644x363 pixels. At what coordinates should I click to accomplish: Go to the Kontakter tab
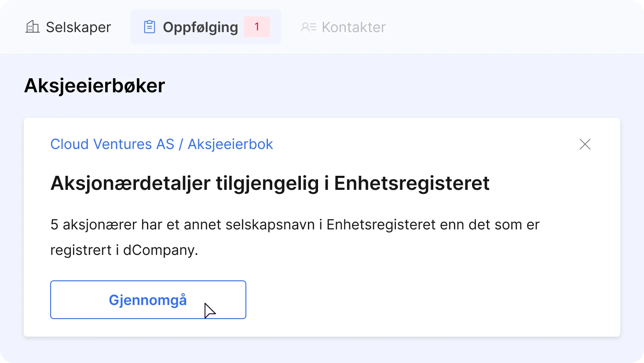tap(353, 27)
